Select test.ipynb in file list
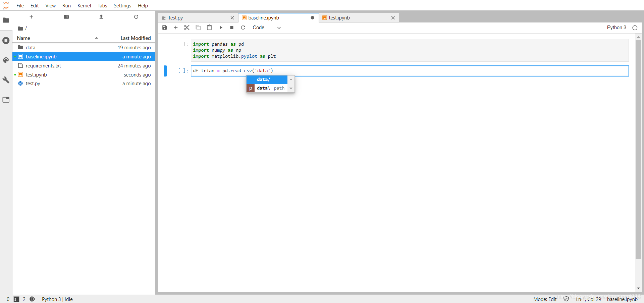 [x=84, y=75]
